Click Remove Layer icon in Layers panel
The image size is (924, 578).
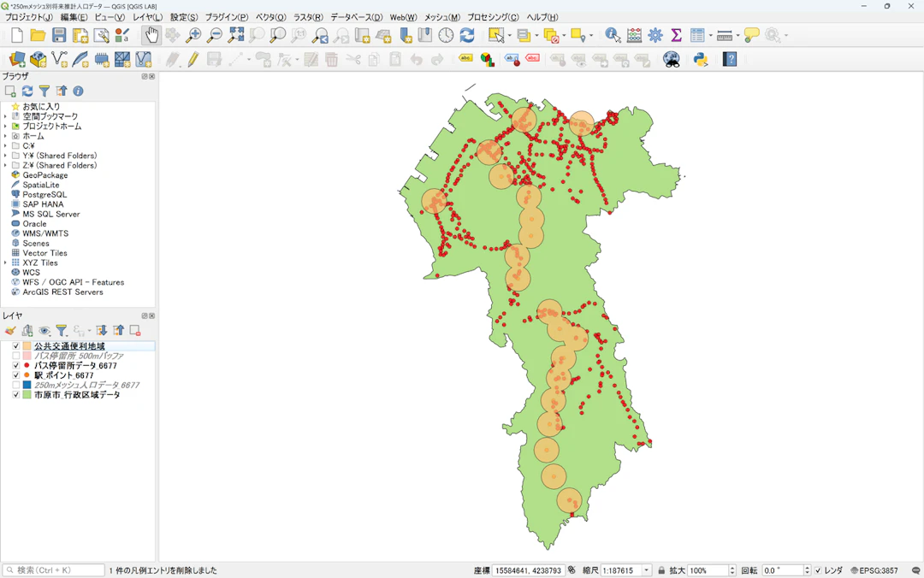[x=135, y=331]
